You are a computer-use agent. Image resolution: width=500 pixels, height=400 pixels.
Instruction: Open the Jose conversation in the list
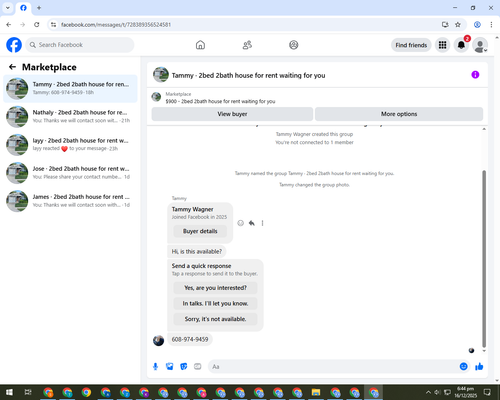pyautogui.click(x=70, y=173)
